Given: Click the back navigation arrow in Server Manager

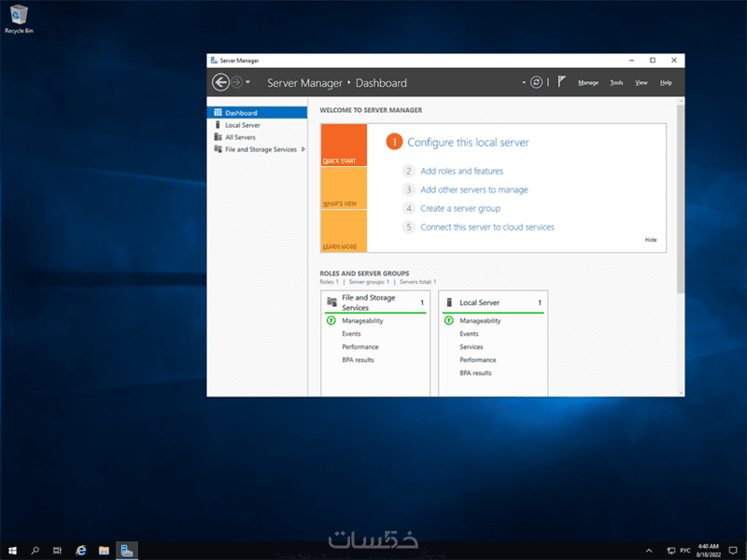Looking at the screenshot, I should 220,82.
